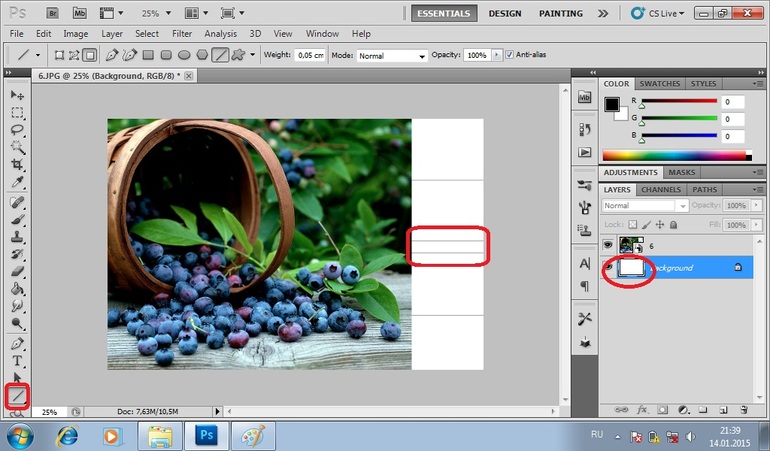This screenshot has height=451, width=770.
Task: Select the Lasso tool
Action: [x=17, y=129]
